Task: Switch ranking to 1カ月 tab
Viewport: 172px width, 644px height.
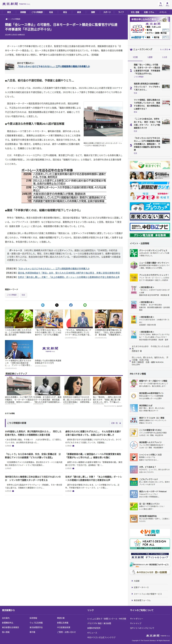Action: (x=164, y=57)
